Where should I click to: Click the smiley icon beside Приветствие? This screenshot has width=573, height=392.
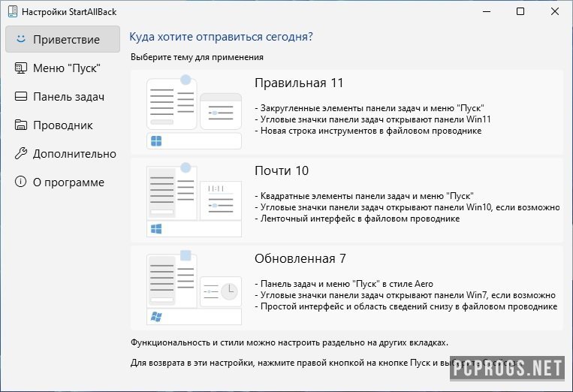[20, 39]
